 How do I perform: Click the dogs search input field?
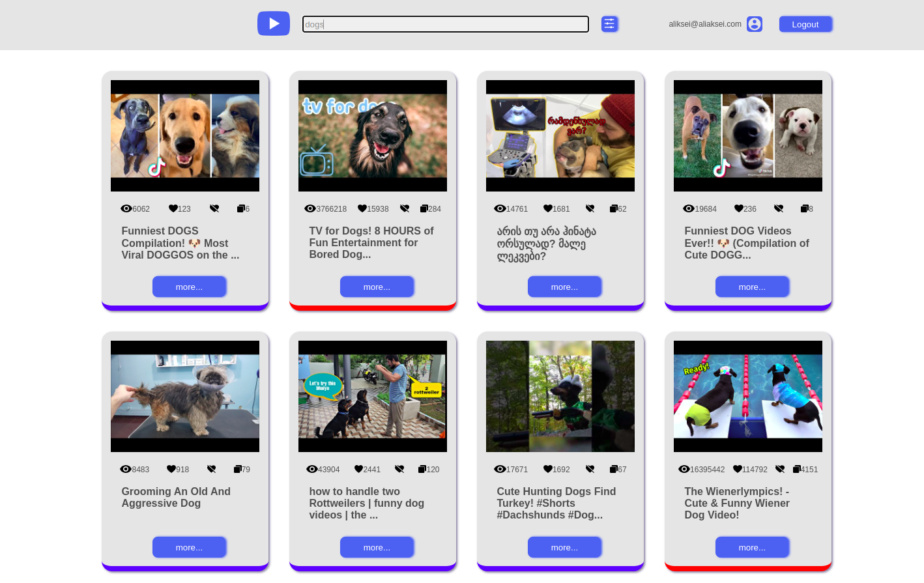tap(445, 24)
